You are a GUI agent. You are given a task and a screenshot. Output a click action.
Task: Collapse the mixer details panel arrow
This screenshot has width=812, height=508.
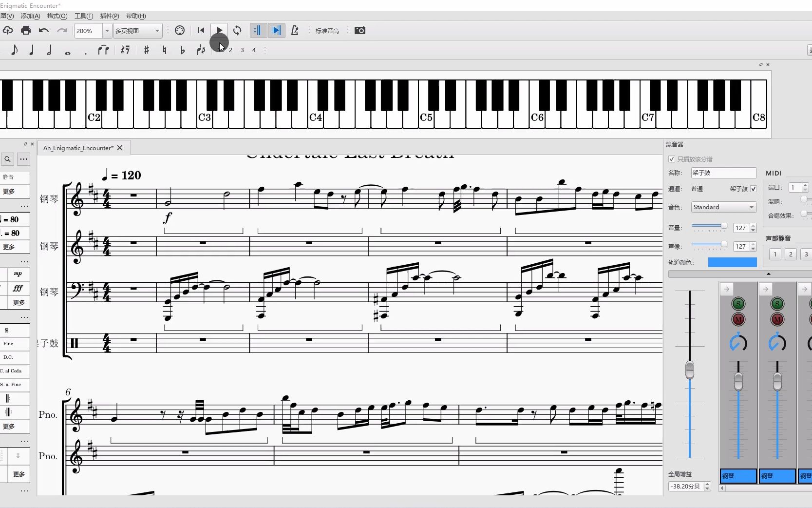769,274
